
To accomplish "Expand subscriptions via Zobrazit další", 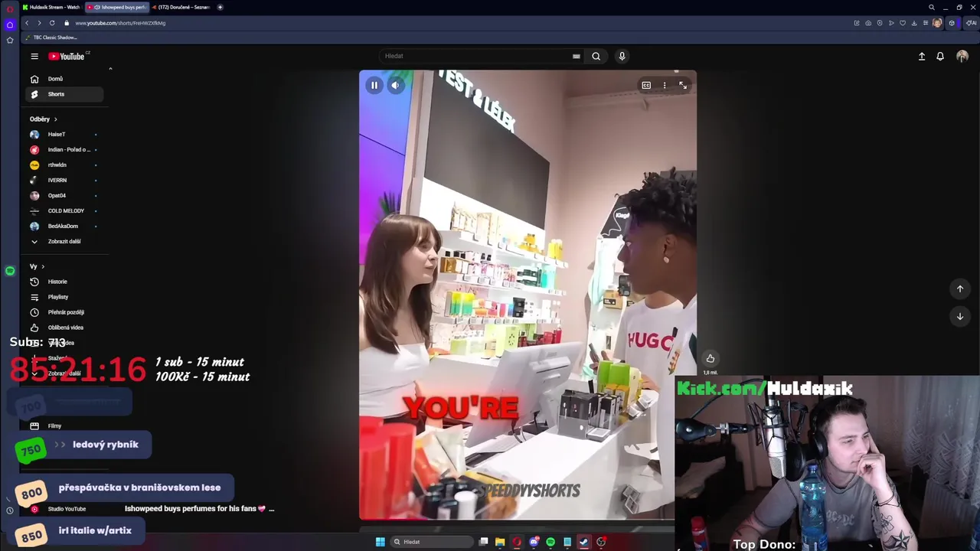I will point(64,242).
